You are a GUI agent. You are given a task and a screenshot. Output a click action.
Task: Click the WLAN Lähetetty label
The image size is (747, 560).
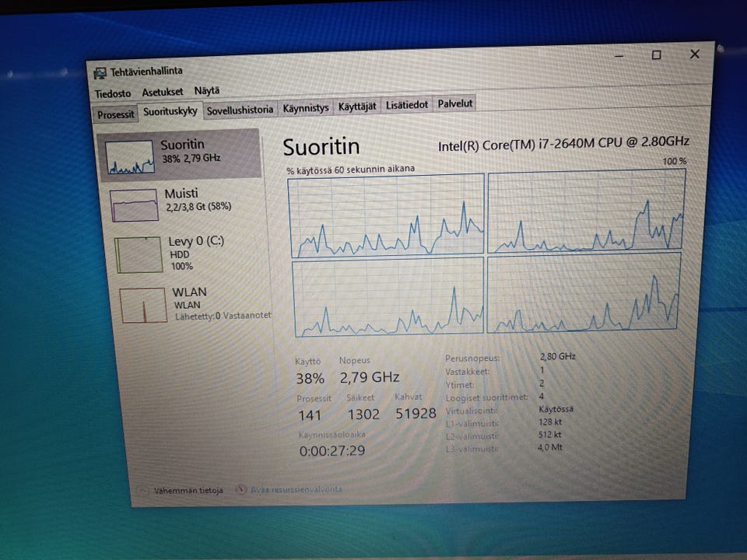coord(221,304)
